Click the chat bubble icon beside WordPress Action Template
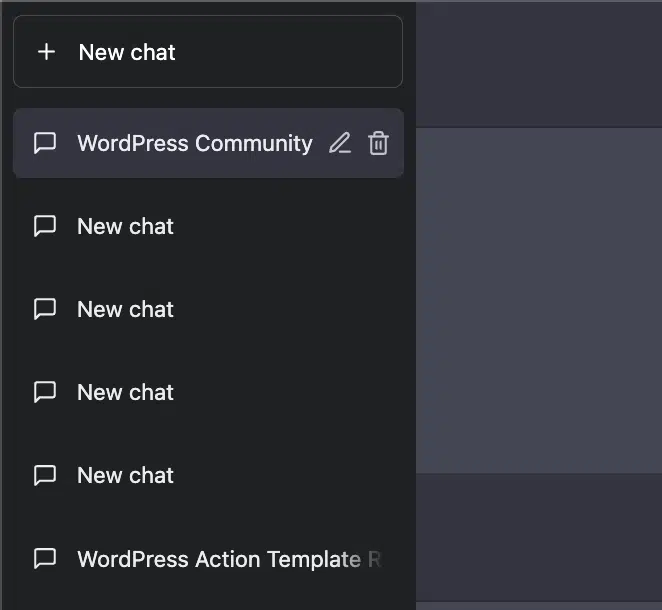 (x=45, y=559)
